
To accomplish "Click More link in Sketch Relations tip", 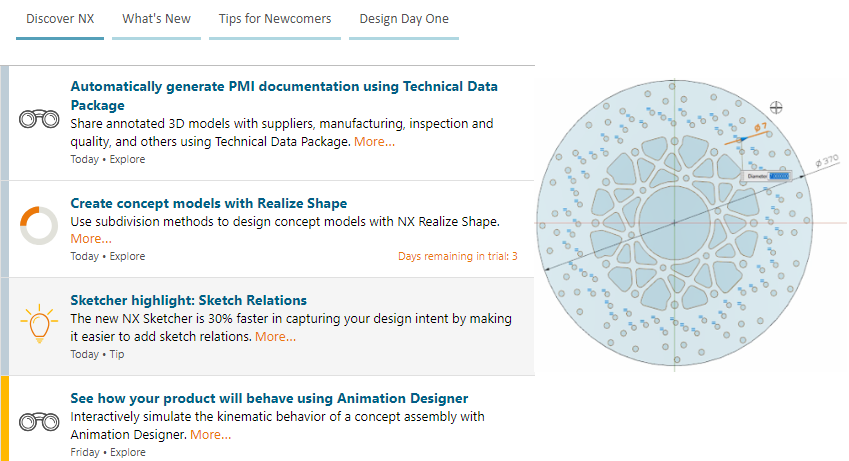I will pyautogui.click(x=276, y=336).
